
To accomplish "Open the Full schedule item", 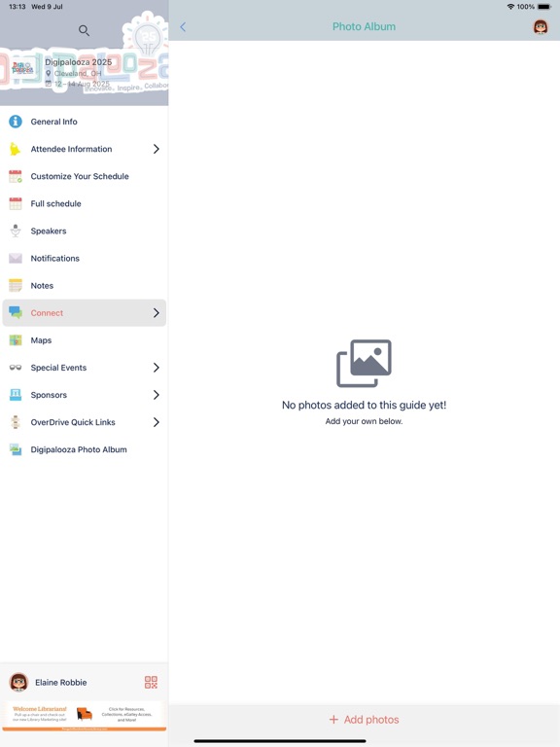I will (x=85, y=203).
